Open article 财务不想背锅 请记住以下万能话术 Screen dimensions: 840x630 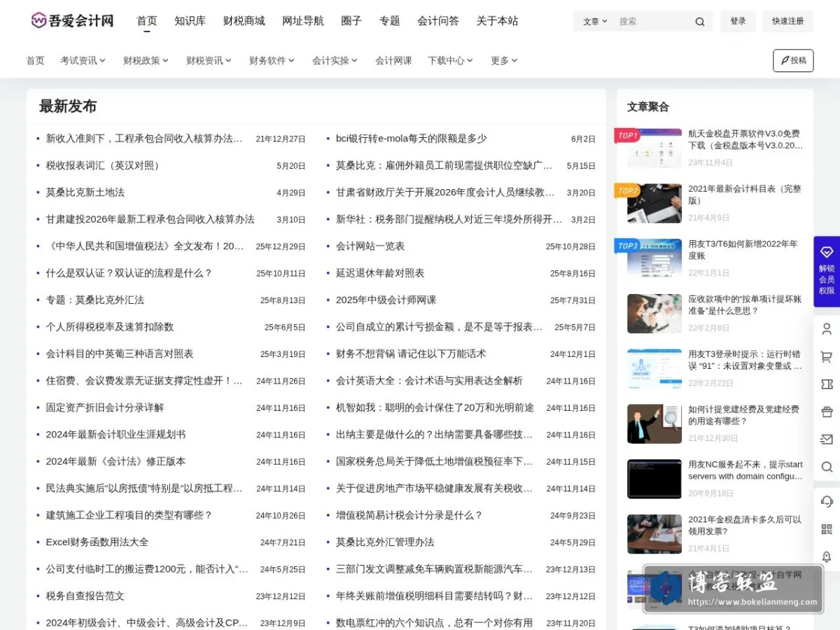pyautogui.click(x=411, y=354)
